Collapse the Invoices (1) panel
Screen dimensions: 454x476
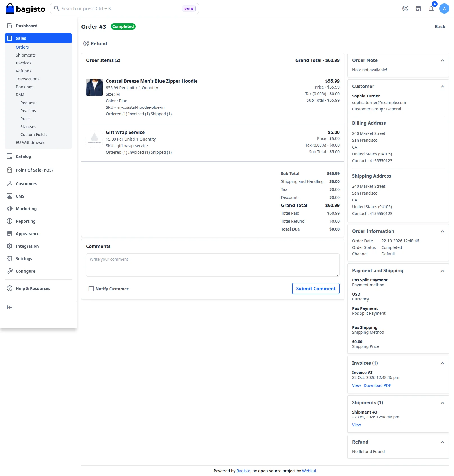[442, 363]
